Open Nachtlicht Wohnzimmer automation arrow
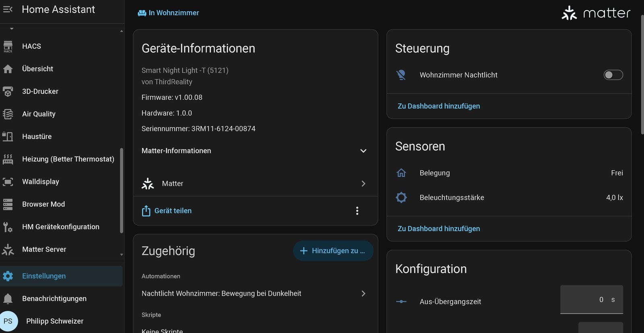The height and width of the screenshot is (333, 644). pos(363,294)
